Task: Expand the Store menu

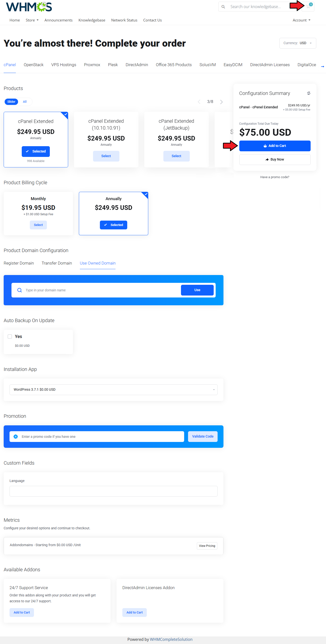Action: (x=32, y=20)
